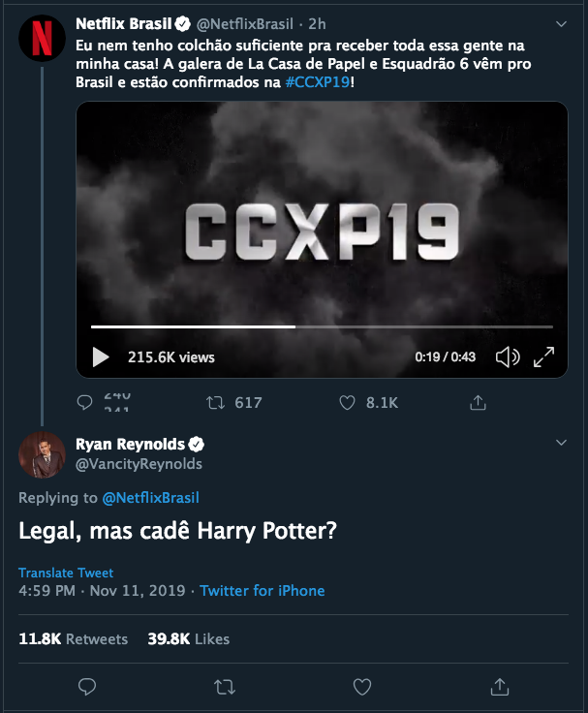
Task: Open the @NetflixBrasil mention in reply line
Action: coord(150,498)
